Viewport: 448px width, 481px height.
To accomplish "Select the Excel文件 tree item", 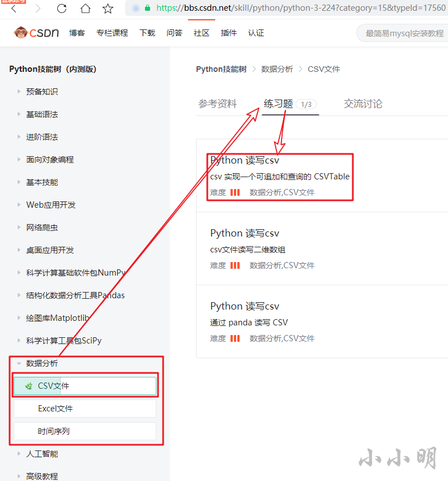I will (85, 409).
